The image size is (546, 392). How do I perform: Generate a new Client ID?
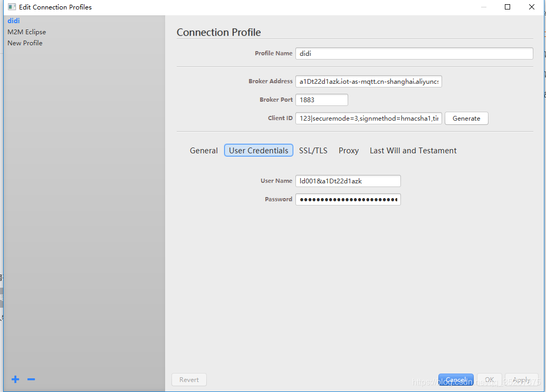[466, 118]
